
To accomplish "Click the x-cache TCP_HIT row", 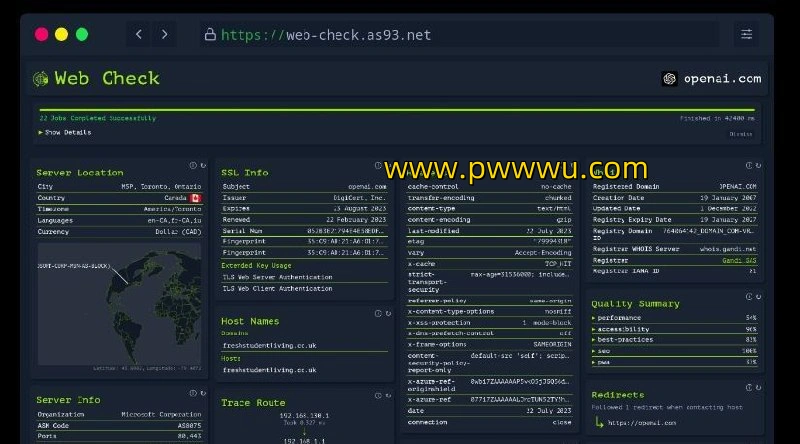I will [x=489, y=264].
